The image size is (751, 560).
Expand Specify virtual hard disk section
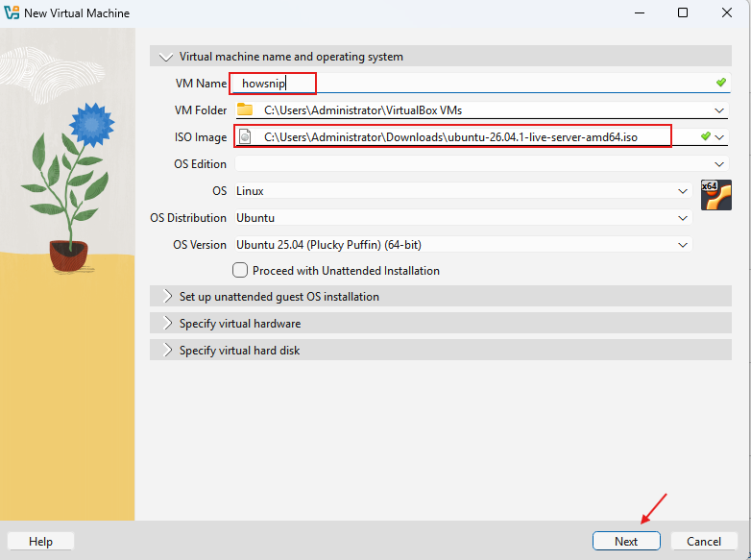click(x=440, y=351)
